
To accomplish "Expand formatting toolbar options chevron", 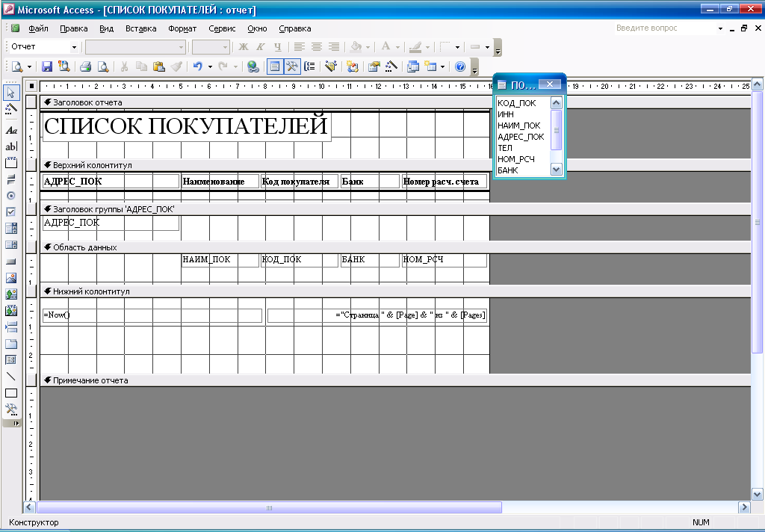I will coord(498,49).
